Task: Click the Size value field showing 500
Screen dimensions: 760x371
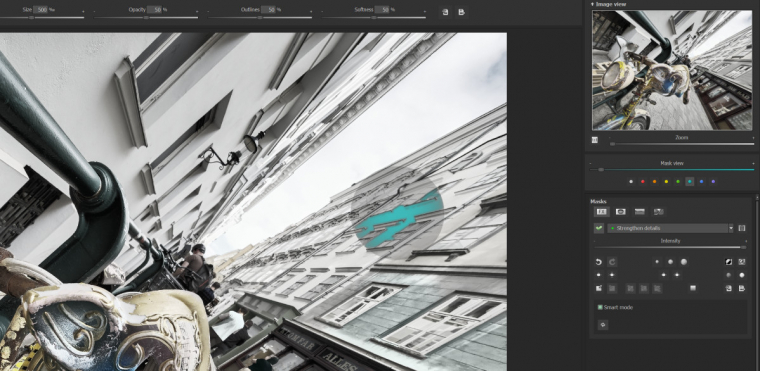Action: pos(40,9)
